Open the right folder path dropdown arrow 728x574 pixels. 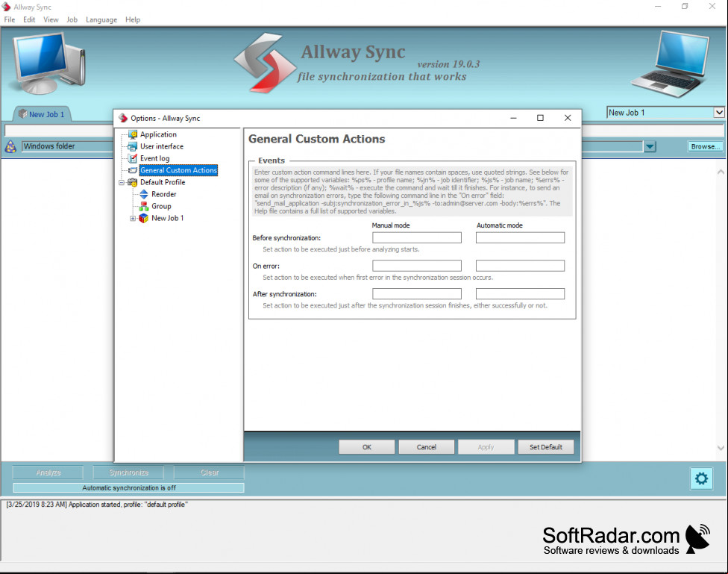click(650, 147)
